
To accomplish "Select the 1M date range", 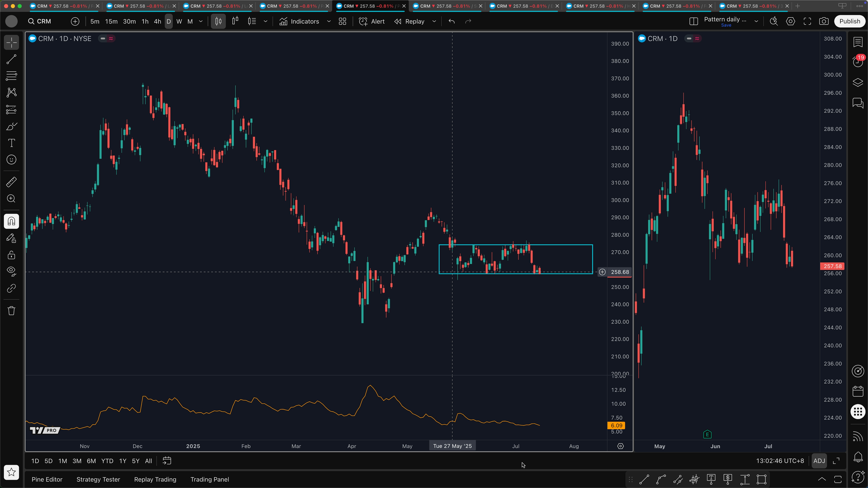I will [63, 461].
